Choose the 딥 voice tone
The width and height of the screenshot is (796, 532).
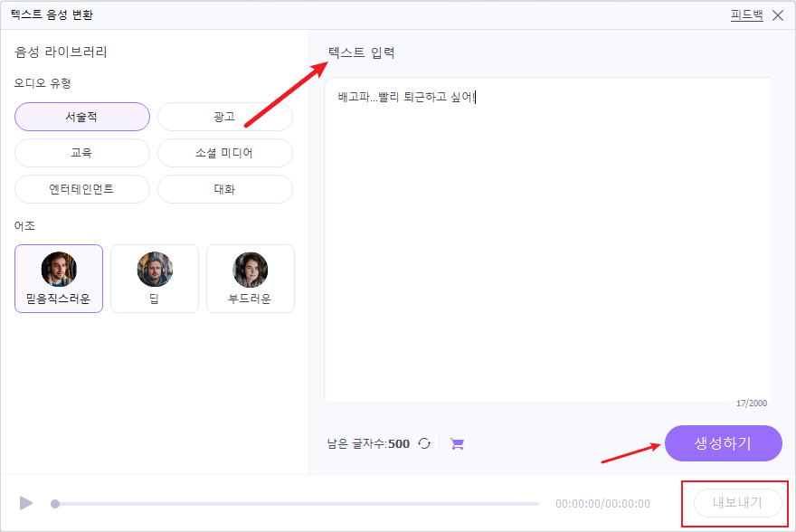coord(155,279)
